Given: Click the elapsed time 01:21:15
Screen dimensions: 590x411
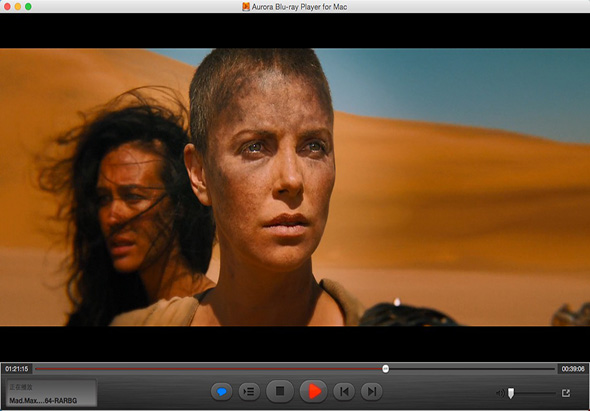Looking at the screenshot, I should tap(17, 369).
